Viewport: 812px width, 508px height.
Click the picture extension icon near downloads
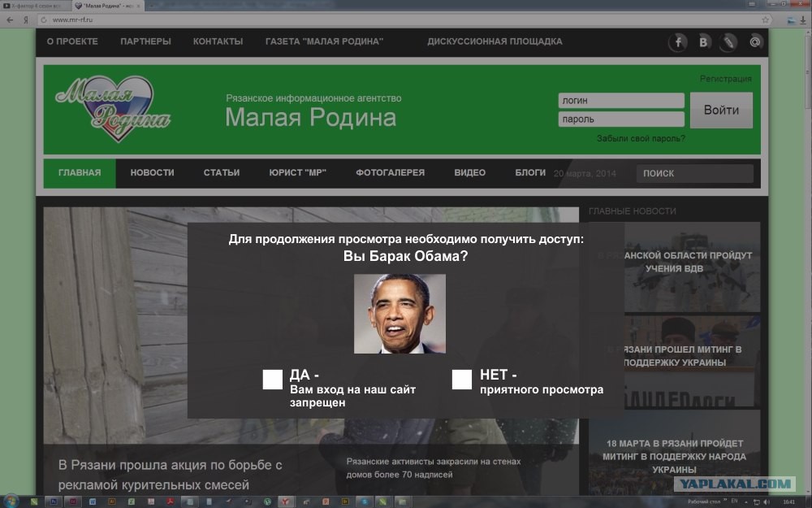791,20
